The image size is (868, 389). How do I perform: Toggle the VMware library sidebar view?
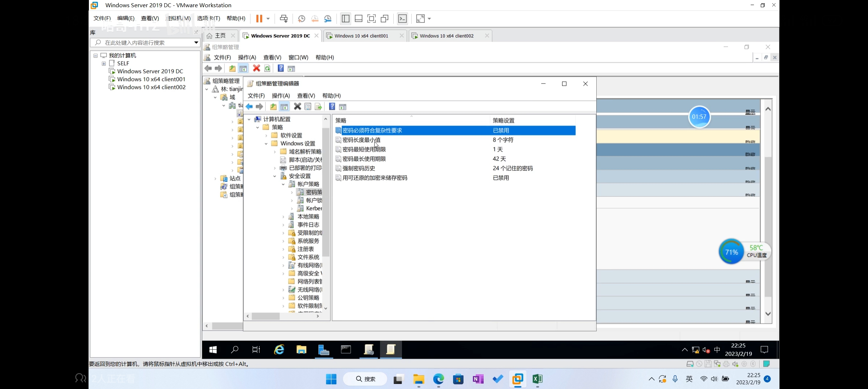coord(345,18)
